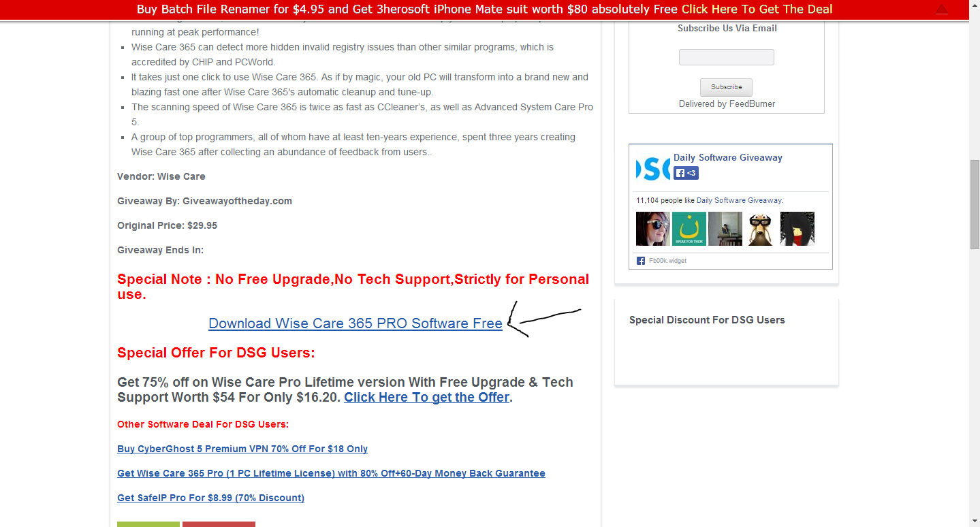Open Wise Care 365 Pro lifetime license link
The image size is (980, 527).
pos(331,473)
